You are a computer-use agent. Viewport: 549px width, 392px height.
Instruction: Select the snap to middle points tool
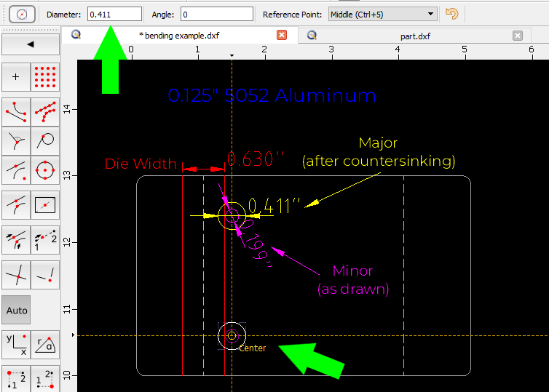(x=16, y=171)
